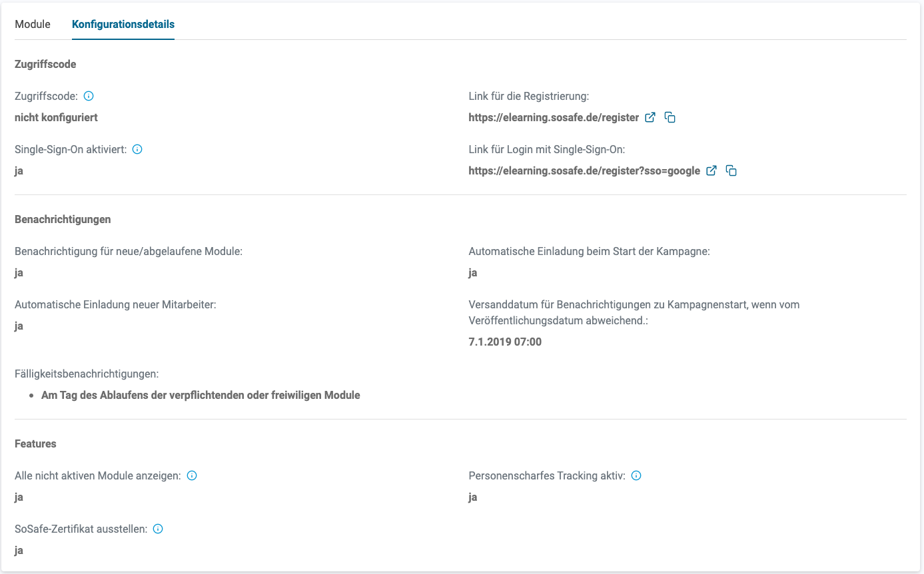This screenshot has height=574, width=924.
Task: Click the https://elearning.sosafe.de/register URL text
Action: [554, 117]
